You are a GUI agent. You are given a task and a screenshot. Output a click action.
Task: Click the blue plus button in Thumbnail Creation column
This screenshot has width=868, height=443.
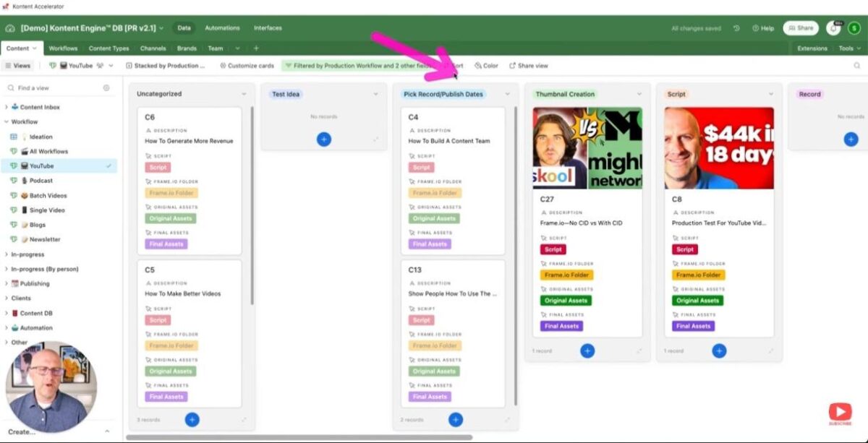(587, 350)
